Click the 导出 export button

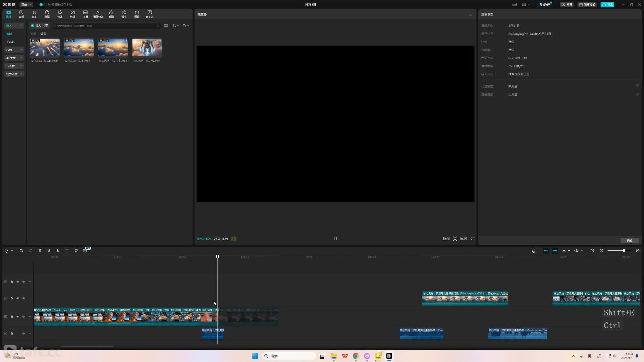click(607, 4)
